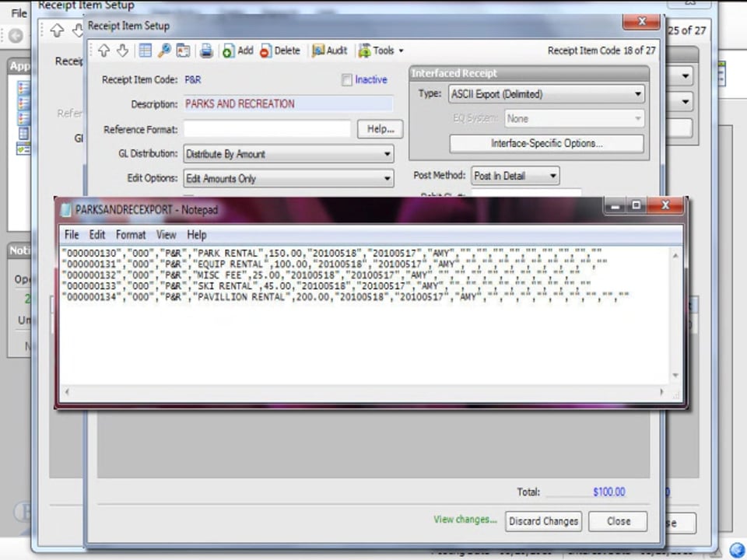Screen dimensions: 747x560
Task: Open Notepad View menu
Action: (167, 235)
